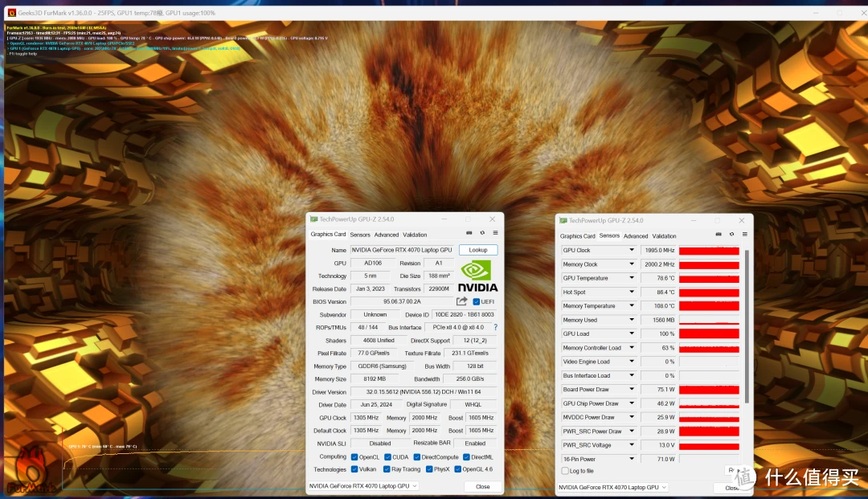868x499 pixels.
Task: Open the Memory Used sensor dropdown
Action: click(632, 320)
